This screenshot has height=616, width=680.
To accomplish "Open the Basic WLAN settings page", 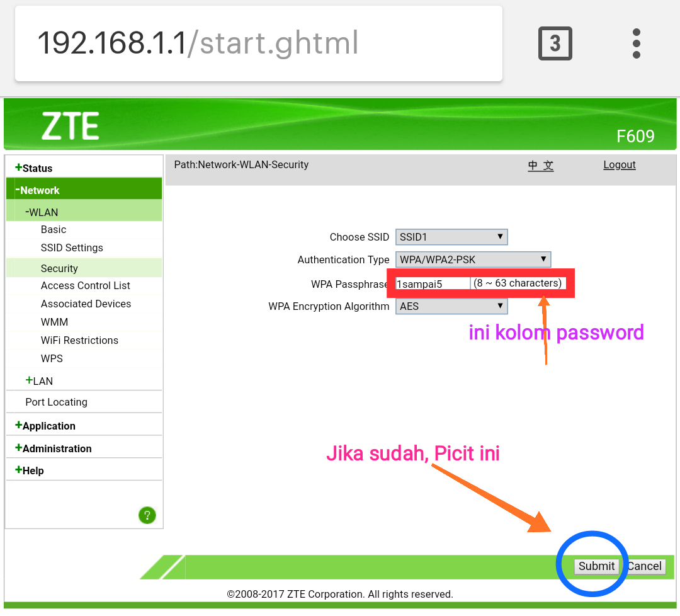I will [x=54, y=229].
